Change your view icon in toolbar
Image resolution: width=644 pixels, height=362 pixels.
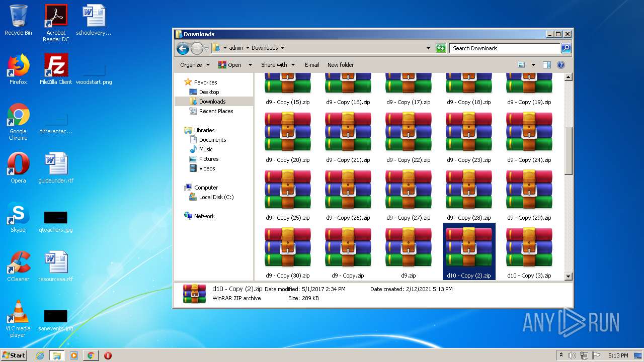click(x=521, y=65)
